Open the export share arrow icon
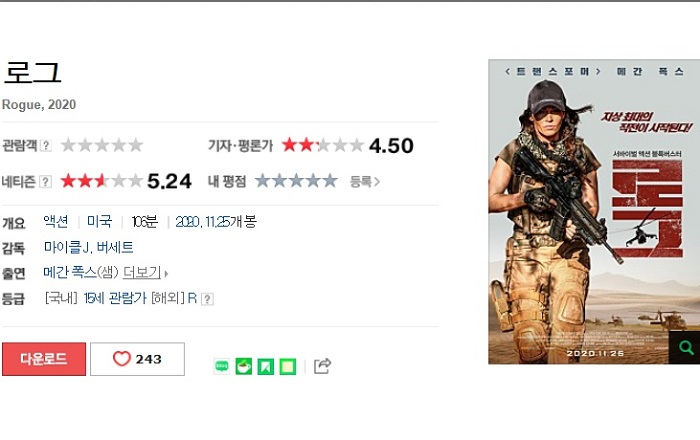The image size is (700, 440). point(322,366)
